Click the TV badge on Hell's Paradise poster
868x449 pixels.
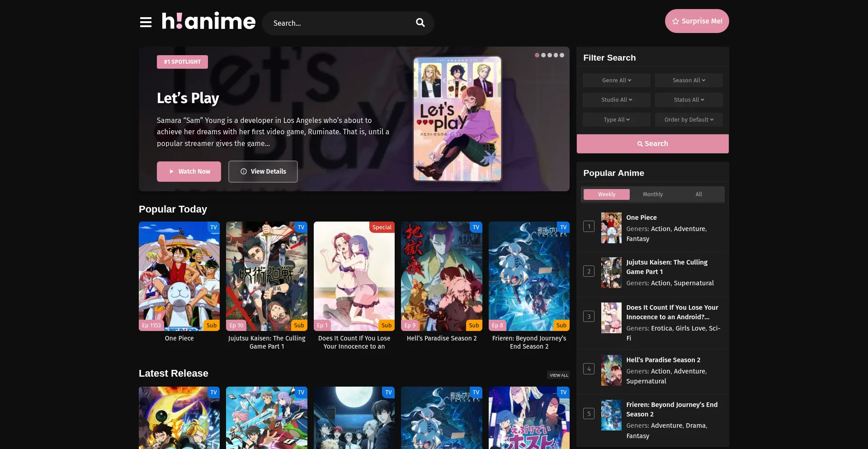476,227
